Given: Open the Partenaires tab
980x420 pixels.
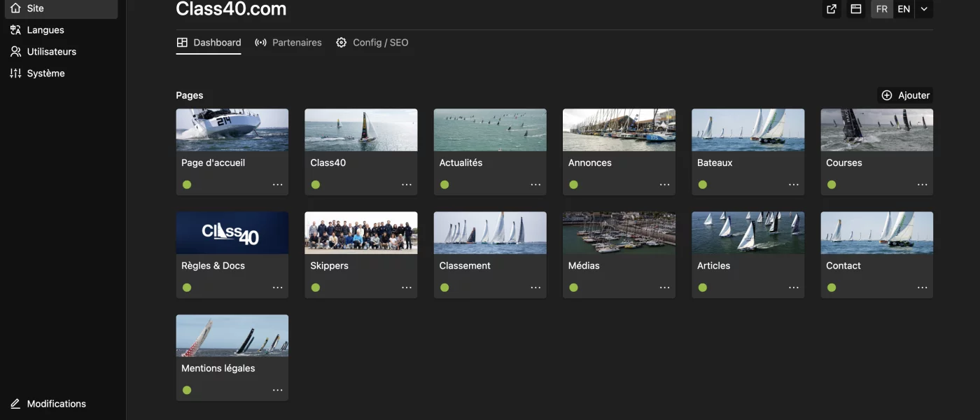Looking at the screenshot, I should coord(288,43).
